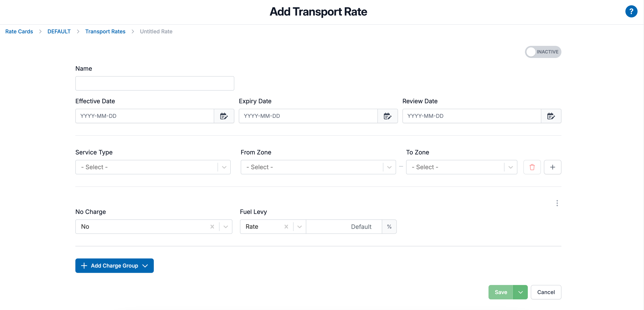
Task: Click the Name input field
Action: [x=155, y=83]
